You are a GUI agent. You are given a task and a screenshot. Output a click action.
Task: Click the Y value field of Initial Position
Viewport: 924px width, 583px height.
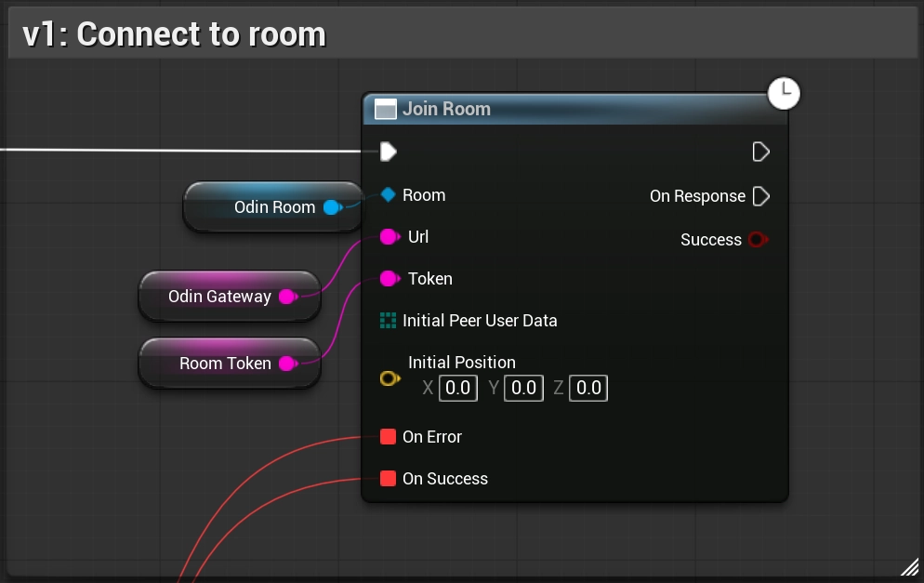(x=522, y=388)
